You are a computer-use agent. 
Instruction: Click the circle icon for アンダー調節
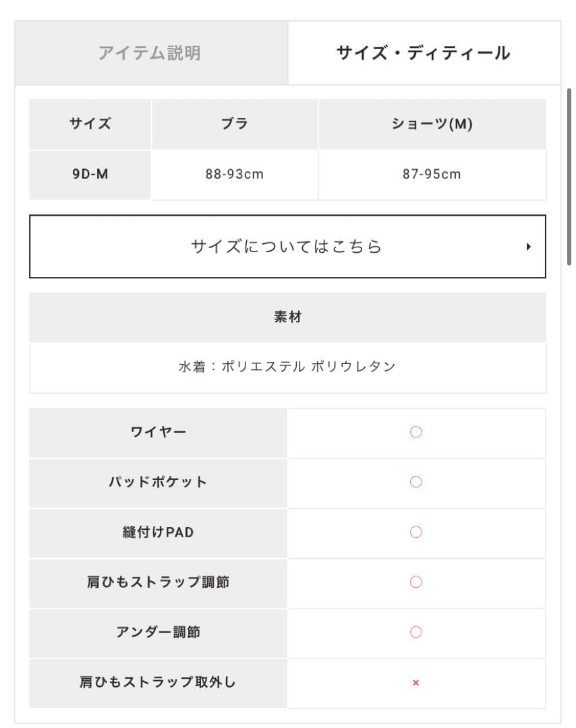416,632
